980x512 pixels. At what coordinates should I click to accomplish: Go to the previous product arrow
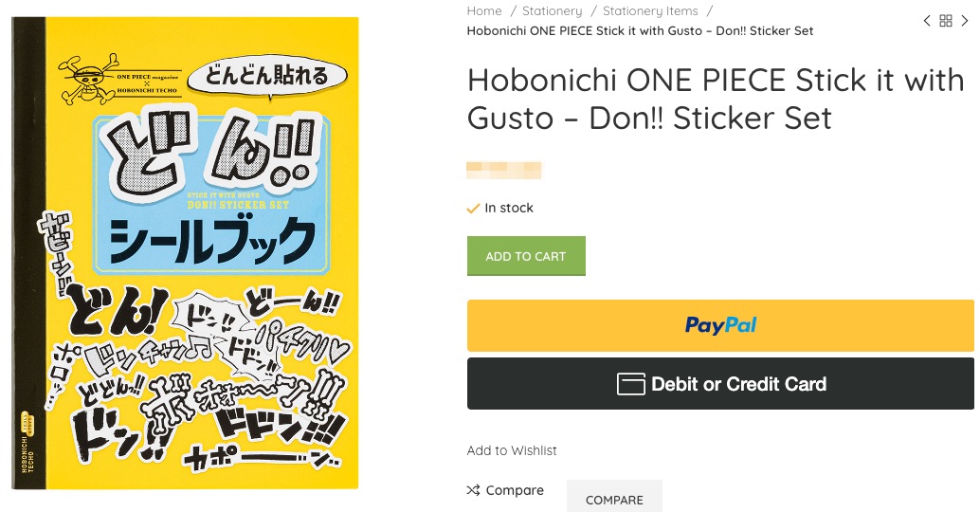(x=927, y=21)
